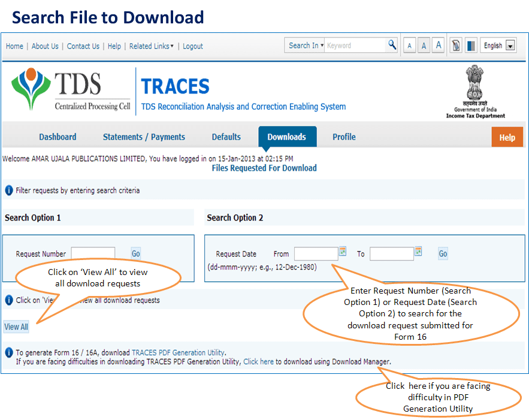Click the keyword search magnifier icon
Screen dimensions: 529x420
(x=391, y=44)
